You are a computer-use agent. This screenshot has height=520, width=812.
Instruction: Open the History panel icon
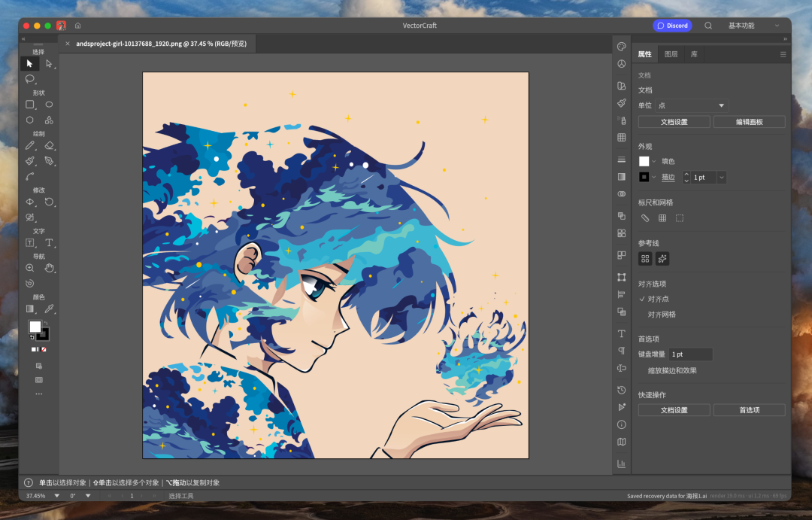click(x=622, y=390)
